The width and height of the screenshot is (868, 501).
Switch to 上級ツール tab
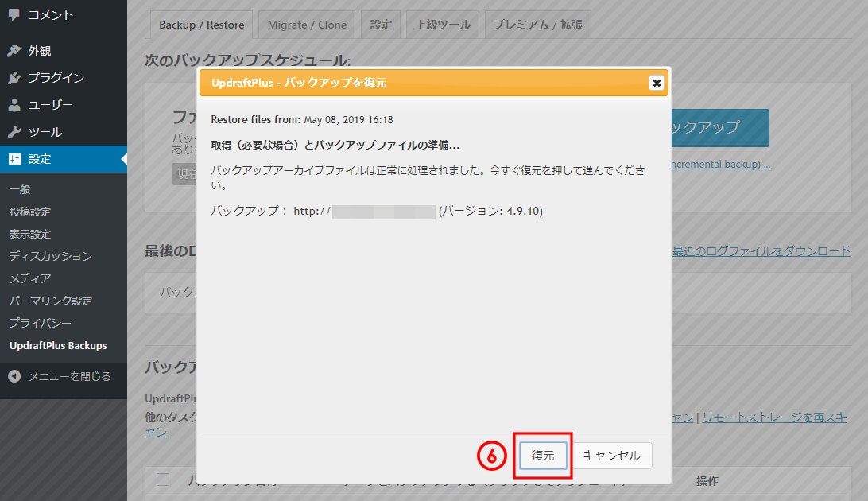pos(443,25)
